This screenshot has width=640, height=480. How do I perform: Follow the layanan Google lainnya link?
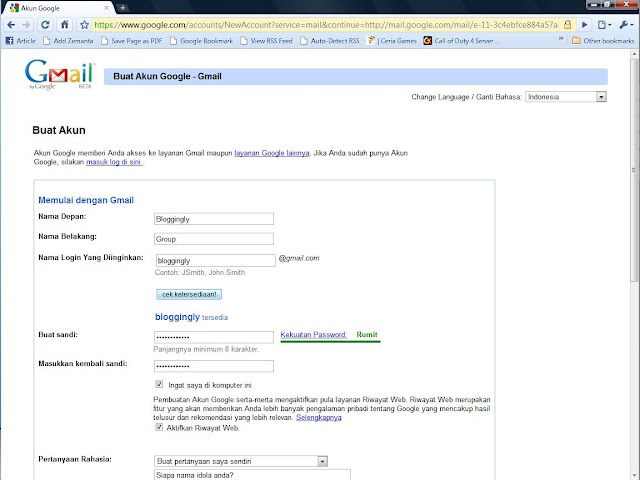pos(272,153)
